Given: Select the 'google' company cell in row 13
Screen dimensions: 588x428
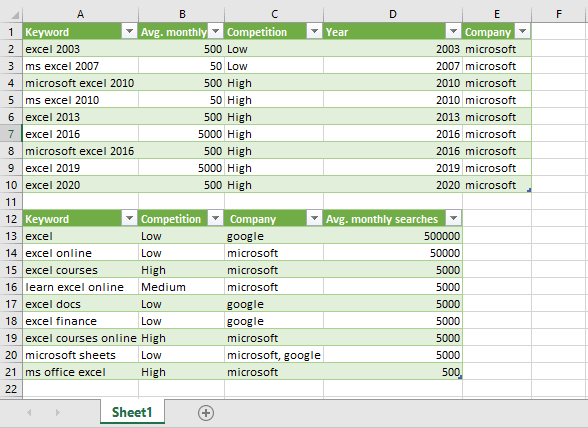Looking at the screenshot, I should (x=274, y=236).
